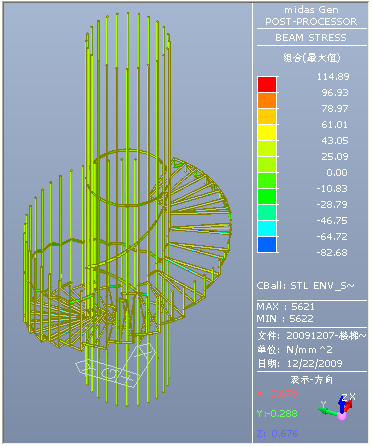372x447 pixels.
Task: Click the MIN : 5622 element text
Action: click(x=285, y=319)
